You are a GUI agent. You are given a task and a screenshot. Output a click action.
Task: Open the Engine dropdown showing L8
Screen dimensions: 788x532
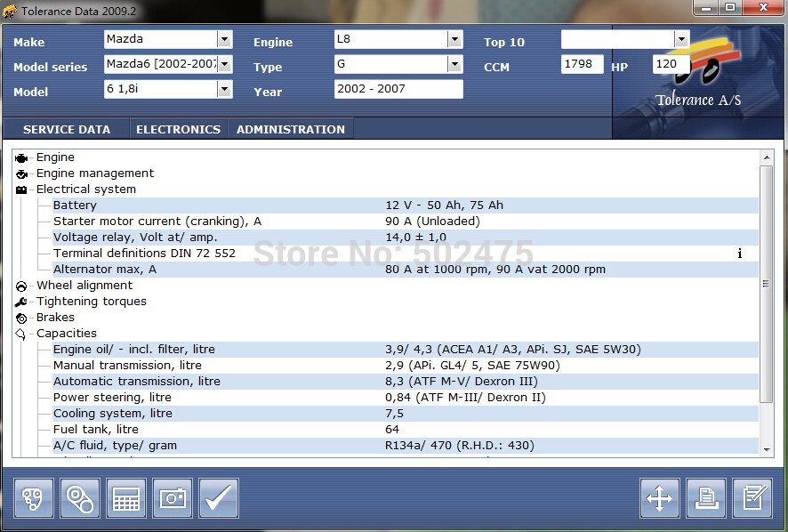[x=454, y=39]
